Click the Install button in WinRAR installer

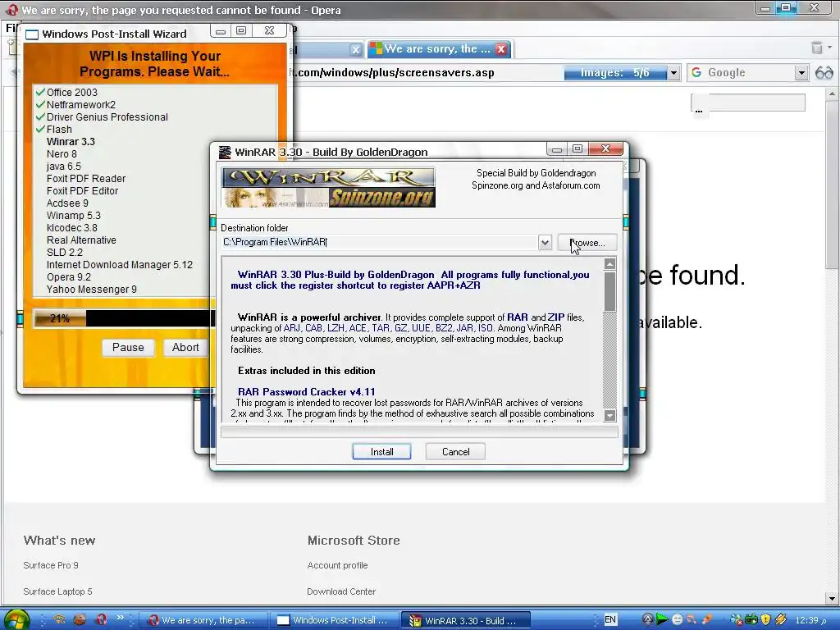click(x=381, y=452)
